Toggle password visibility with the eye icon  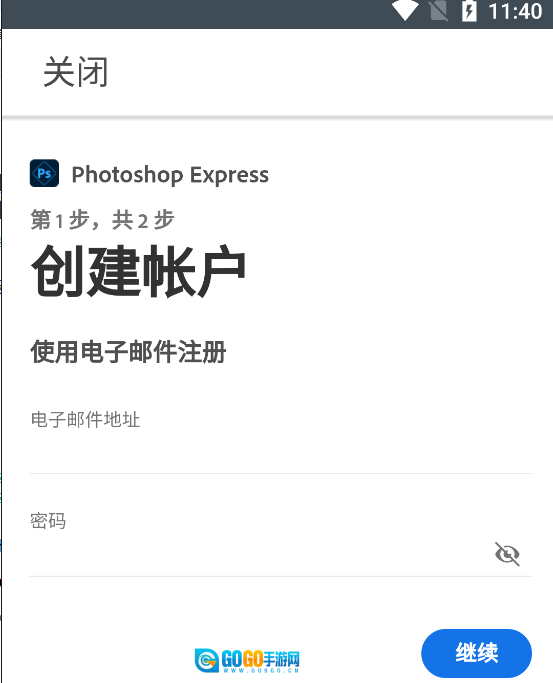pos(507,554)
